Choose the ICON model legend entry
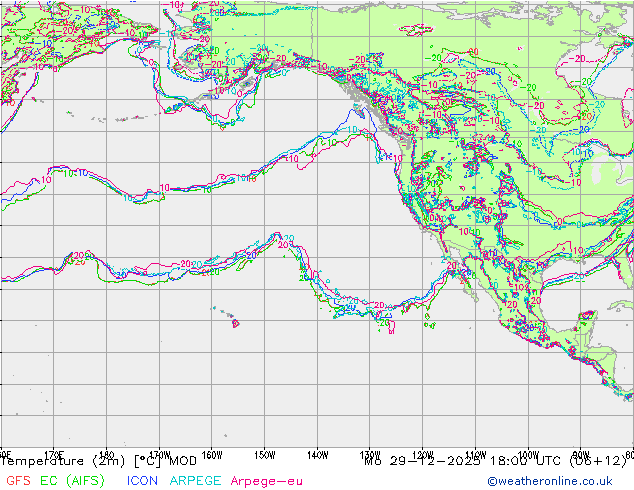Screen dimensions: 634x490 [142, 481]
